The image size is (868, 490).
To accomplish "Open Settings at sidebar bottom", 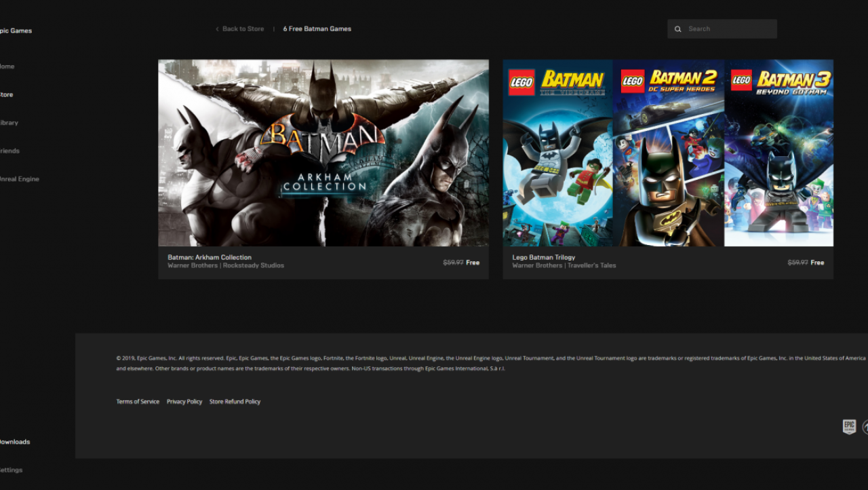I will tap(11, 470).
